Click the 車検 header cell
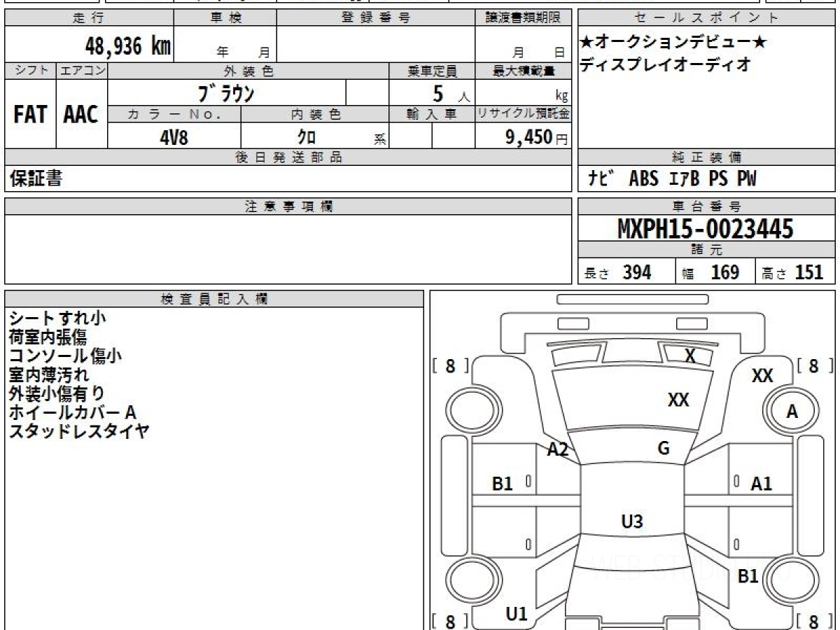Image resolution: width=840 pixels, height=630 pixels. [x=225, y=18]
